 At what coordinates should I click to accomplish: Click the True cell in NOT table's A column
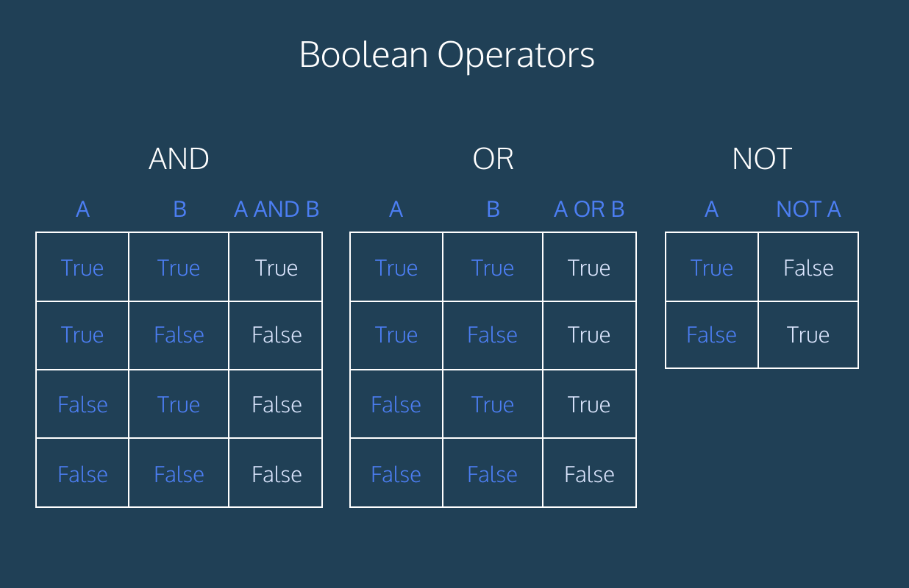(711, 268)
